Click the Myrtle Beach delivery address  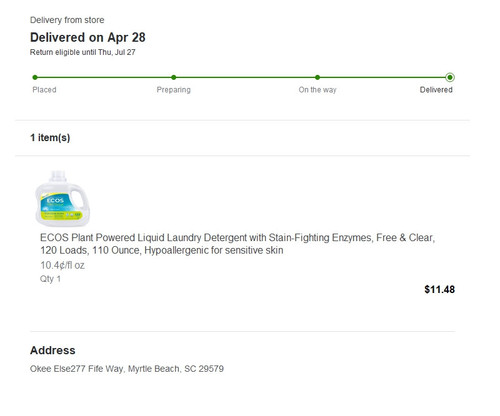pos(127,369)
